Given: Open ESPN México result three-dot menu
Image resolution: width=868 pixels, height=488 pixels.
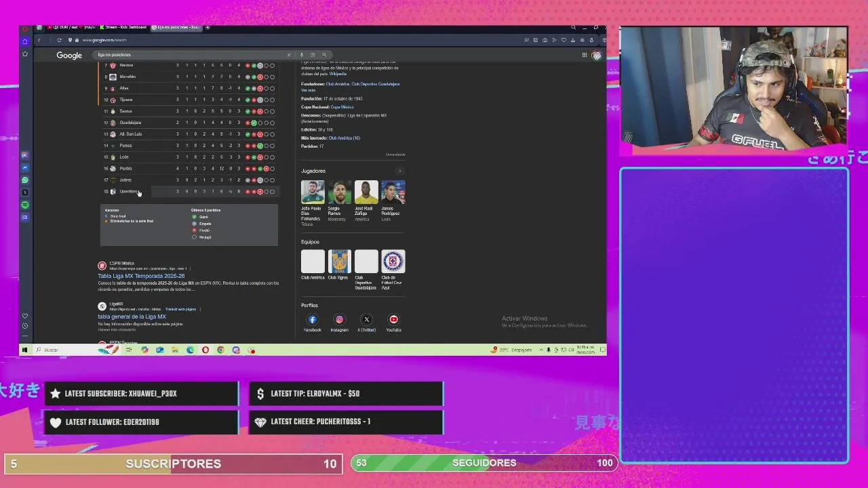Looking at the screenshot, I should pos(190,268).
